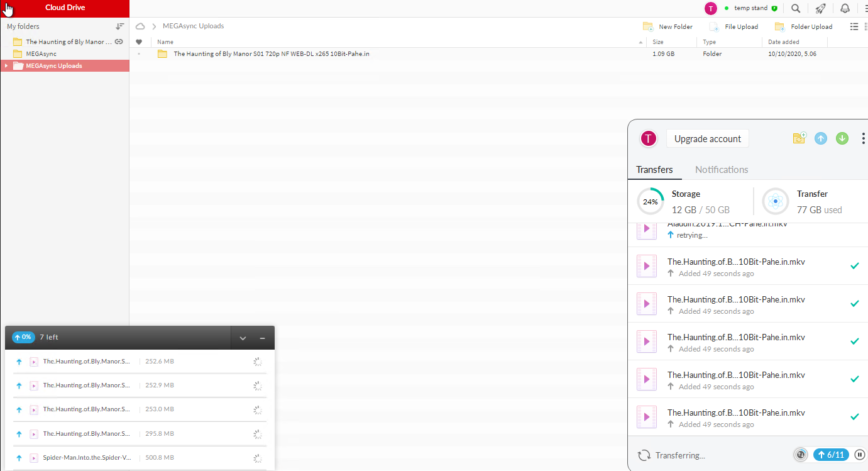
Task: Pause transfers in MEGAsync panel
Action: [860, 455]
